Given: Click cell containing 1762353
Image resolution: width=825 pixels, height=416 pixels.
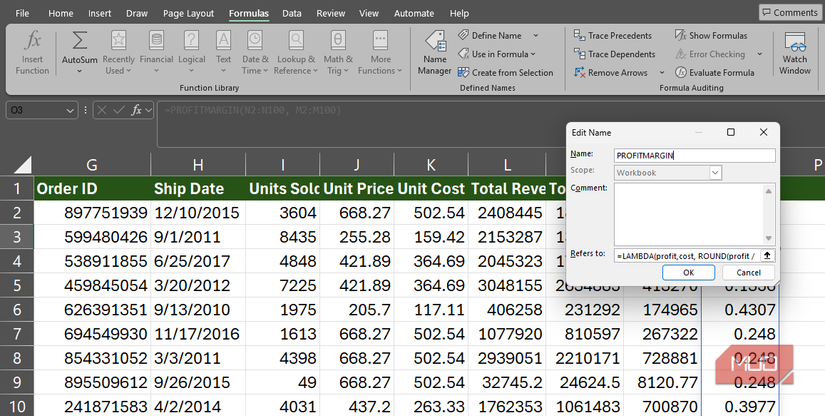Looking at the screenshot, I should coord(506,406).
